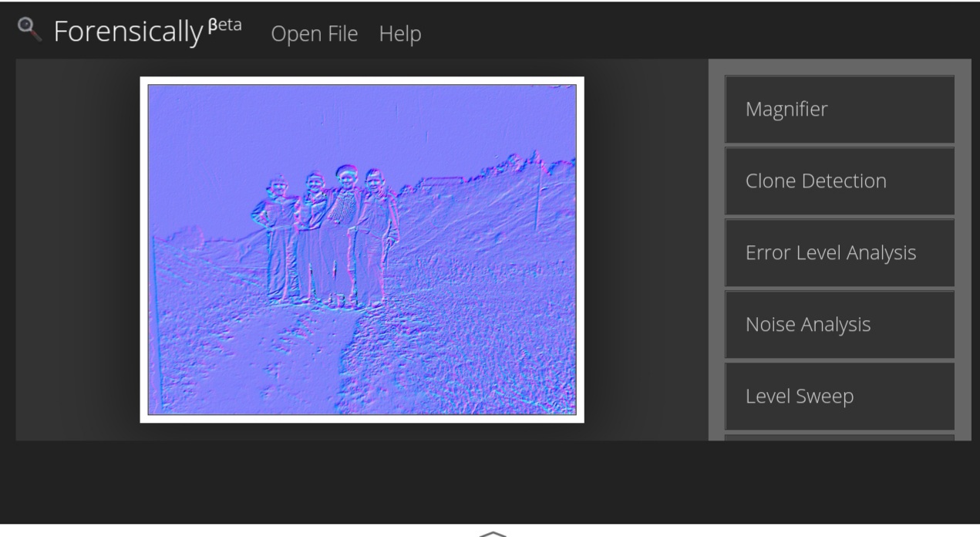
Task: Click the Forensically magnifying glass logo
Action: [29, 30]
